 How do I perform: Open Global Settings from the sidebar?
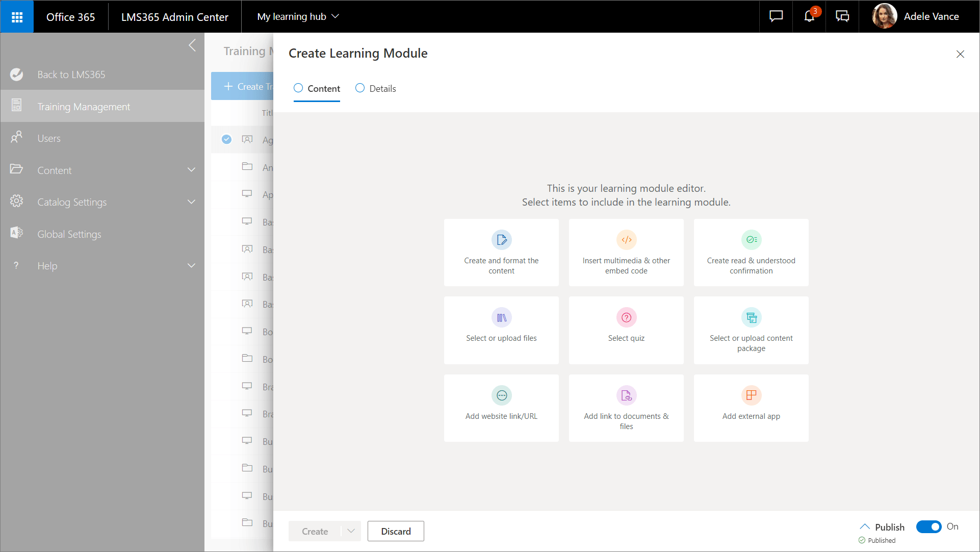pos(69,234)
